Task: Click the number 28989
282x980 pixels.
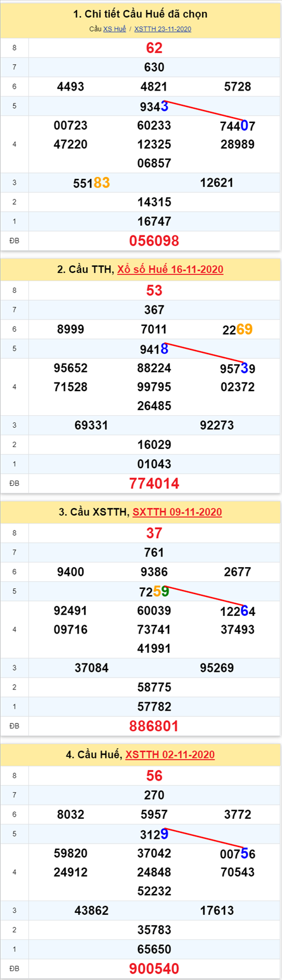Action: 237,144
